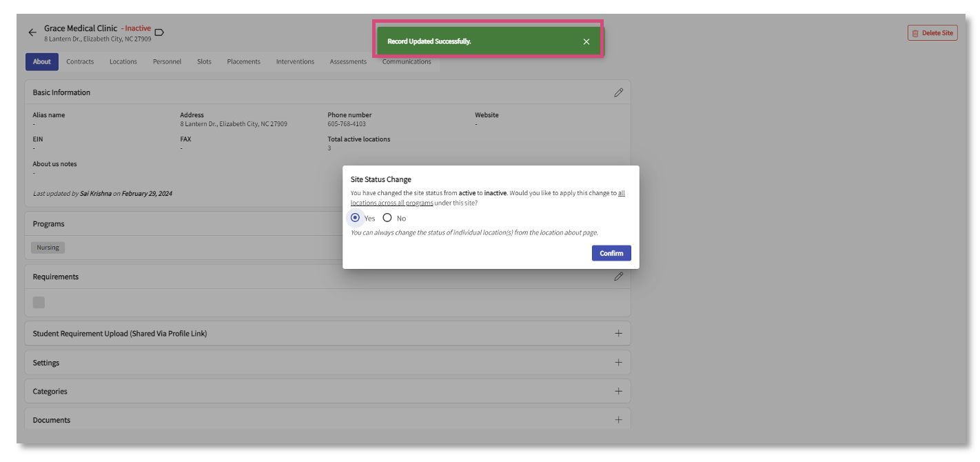
Task: Tick the checkbox under Requirements
Action: tap(39, 302)
